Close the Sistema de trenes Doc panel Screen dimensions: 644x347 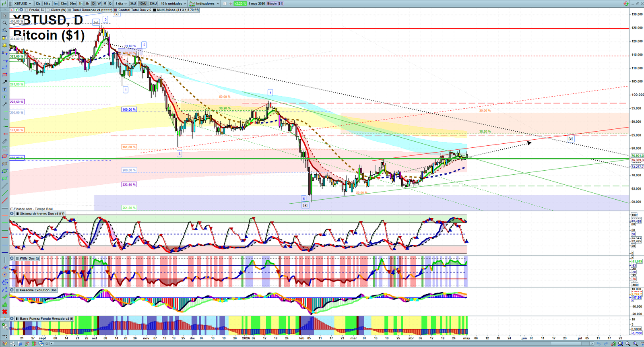click(12, 213)
